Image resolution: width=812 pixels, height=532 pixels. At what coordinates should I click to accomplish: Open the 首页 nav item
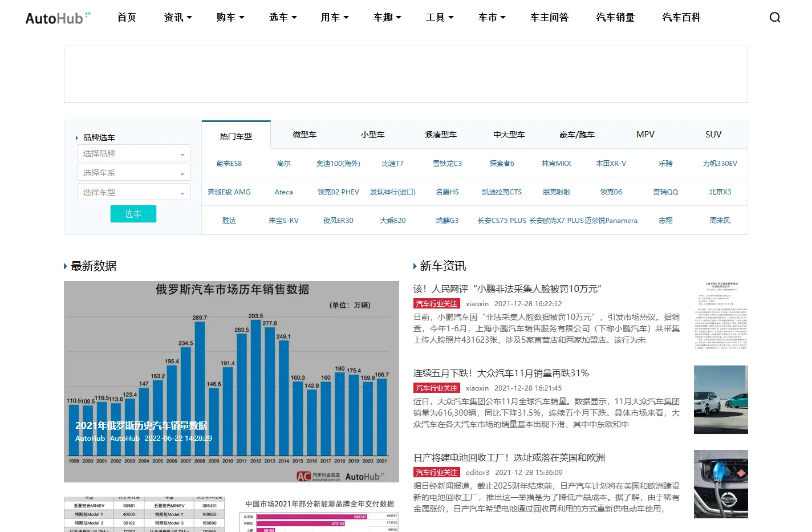click(127, 18)
